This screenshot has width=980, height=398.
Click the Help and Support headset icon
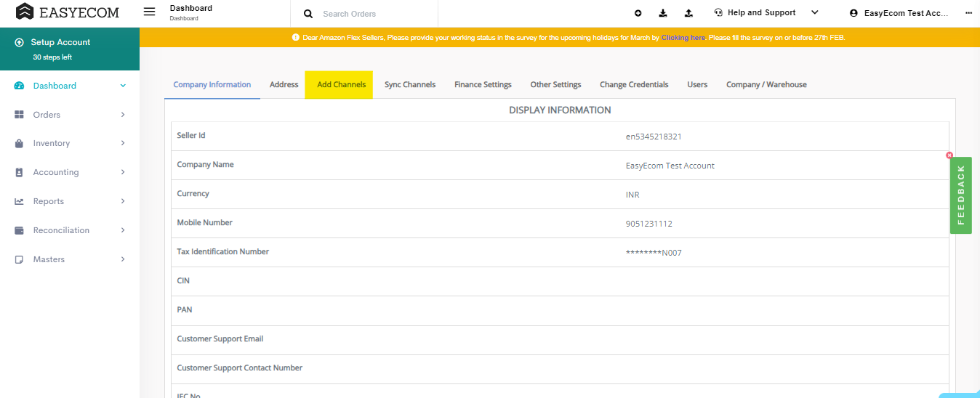[718, 12]
